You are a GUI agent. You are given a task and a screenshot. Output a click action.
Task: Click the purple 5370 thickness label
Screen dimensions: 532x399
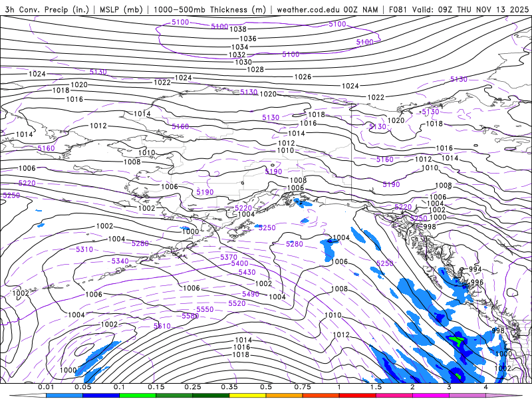pos(229,257)
